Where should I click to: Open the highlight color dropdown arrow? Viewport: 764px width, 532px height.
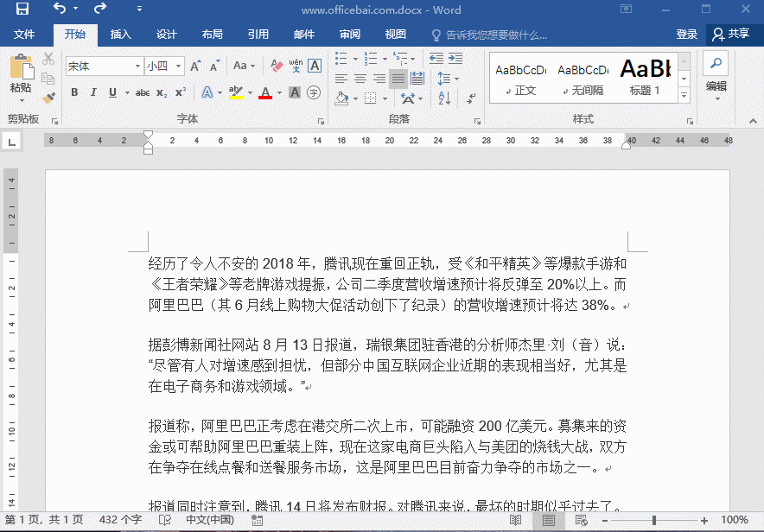[x=250, y=92]
